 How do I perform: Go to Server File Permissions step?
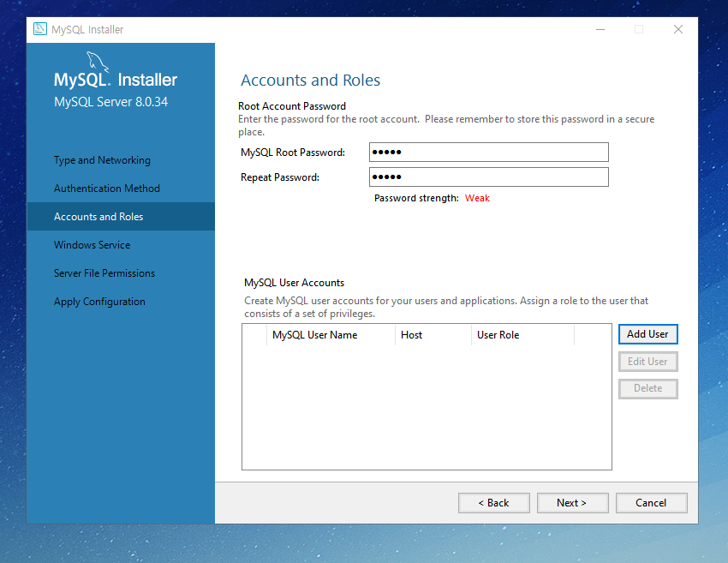(104, 273)
